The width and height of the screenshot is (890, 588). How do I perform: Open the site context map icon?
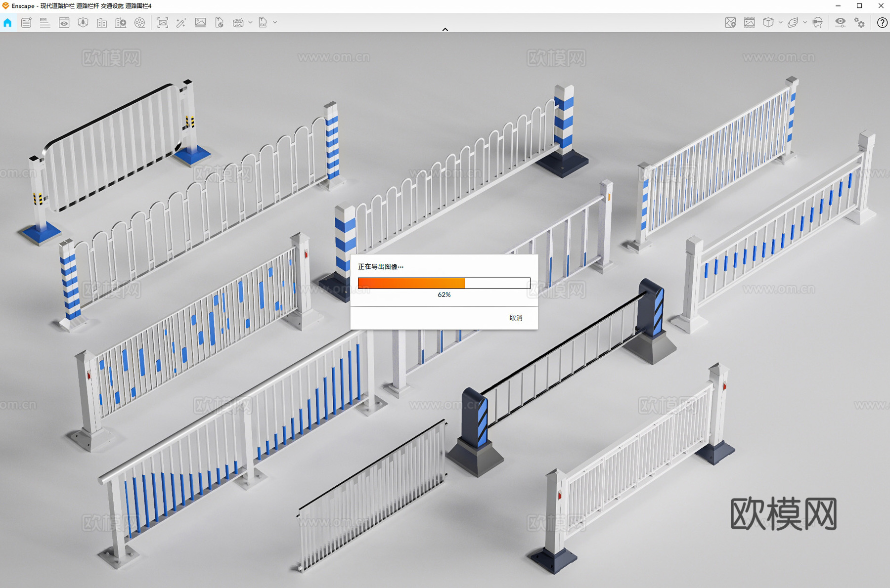point(730,23)
